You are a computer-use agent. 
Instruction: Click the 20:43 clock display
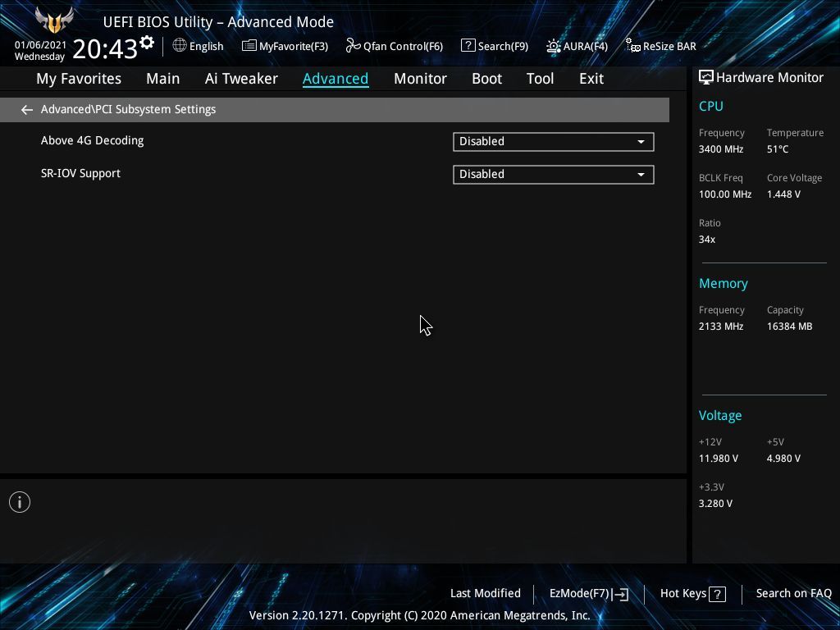[105, 49]
